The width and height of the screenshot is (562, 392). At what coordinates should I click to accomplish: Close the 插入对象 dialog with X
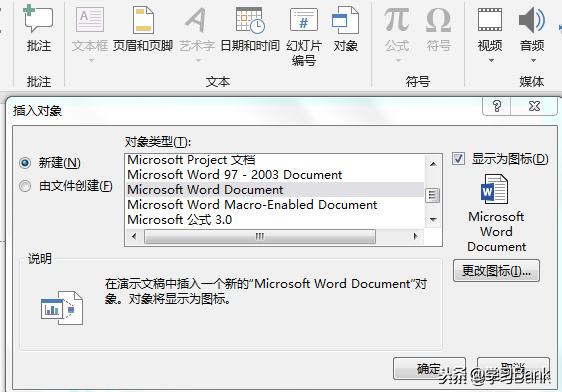pyautogui.click(x=534, y=106)
